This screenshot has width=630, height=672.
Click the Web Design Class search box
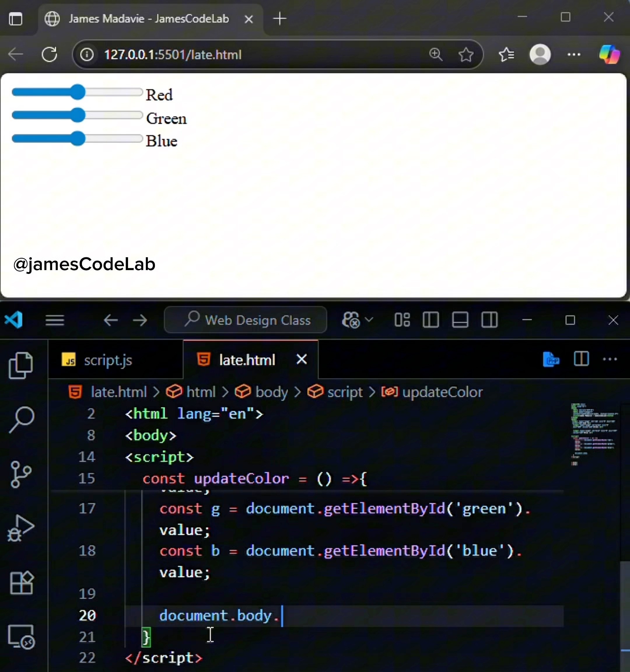pos(245,320)
